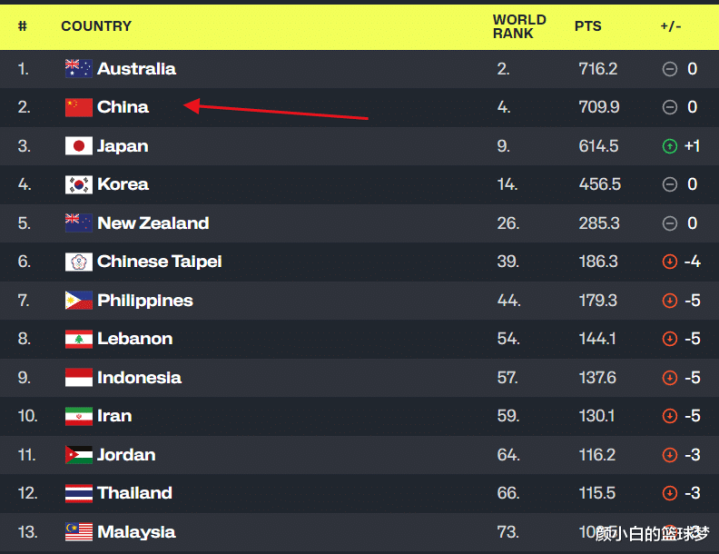Click the Korea flag icon
Viewport: 719px width, 554px height.
tap(78, 184)
